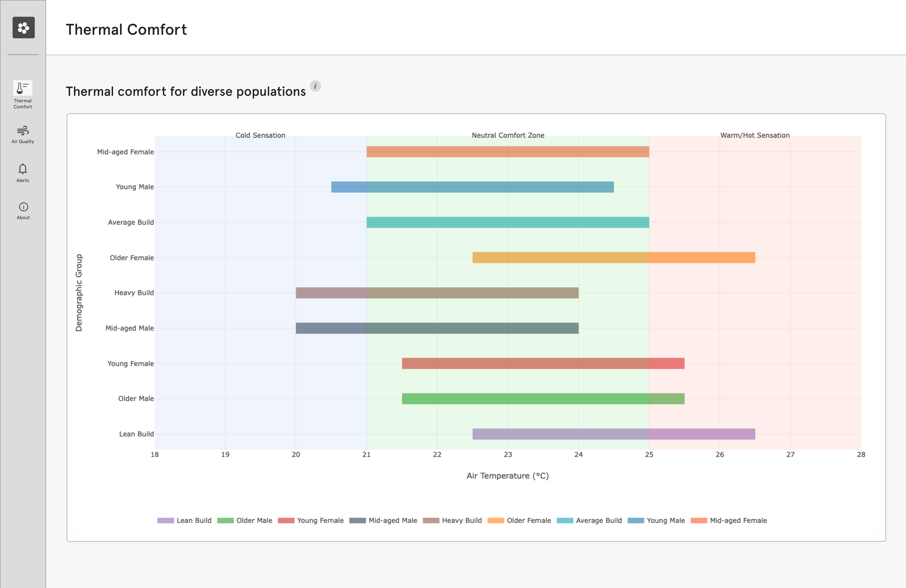906x588 pixels.
Task: Click the Average Build teal bar
Action: tap(508, 222)
